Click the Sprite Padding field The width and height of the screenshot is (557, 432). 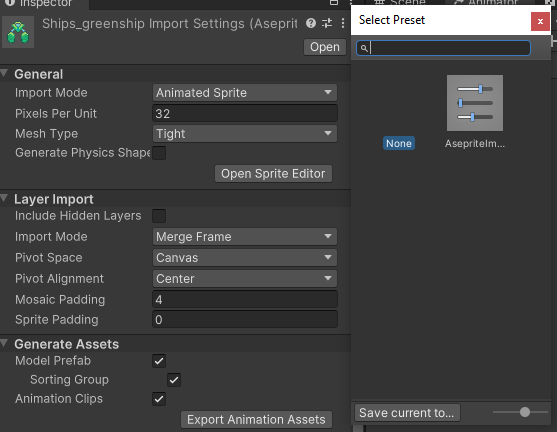245,320
